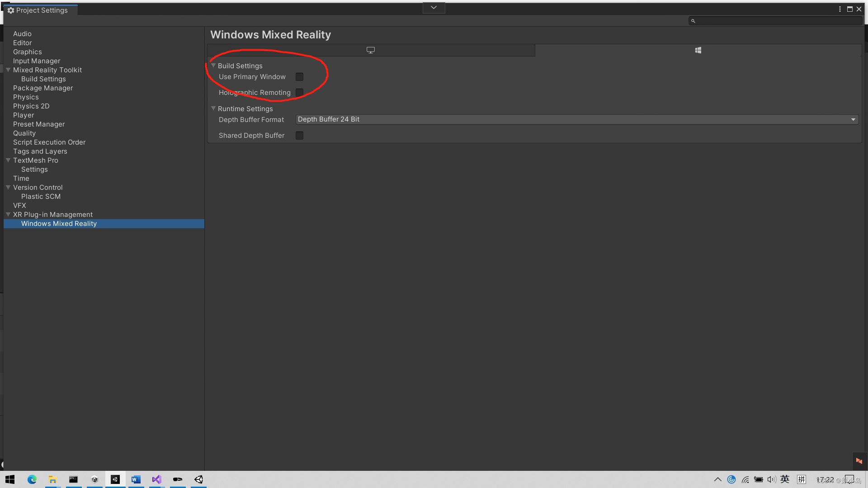The image size is (868, 488).
Task: Enable the Use Primary Window checkbox
Action: [x=299, y=77]
